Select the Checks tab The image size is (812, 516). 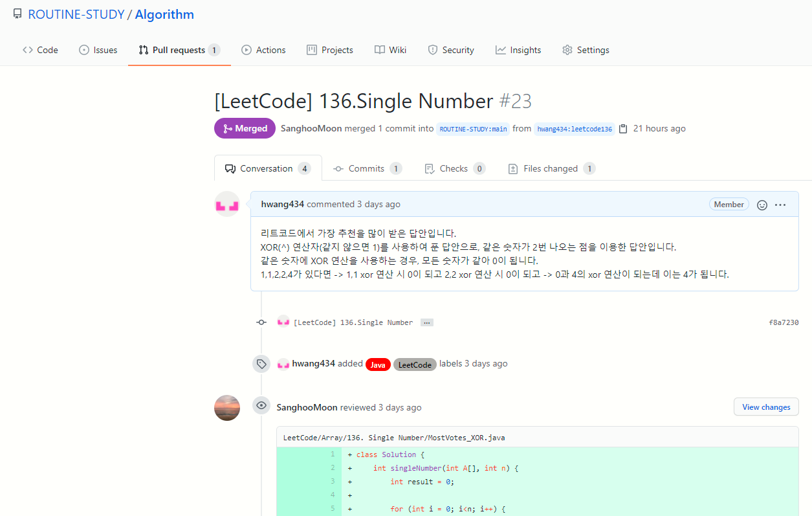click(455, 168)
